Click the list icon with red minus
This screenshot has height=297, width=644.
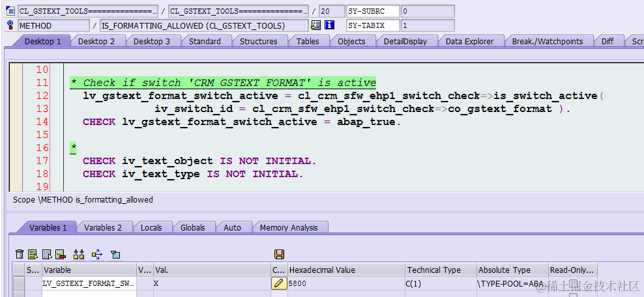point(61,254)
